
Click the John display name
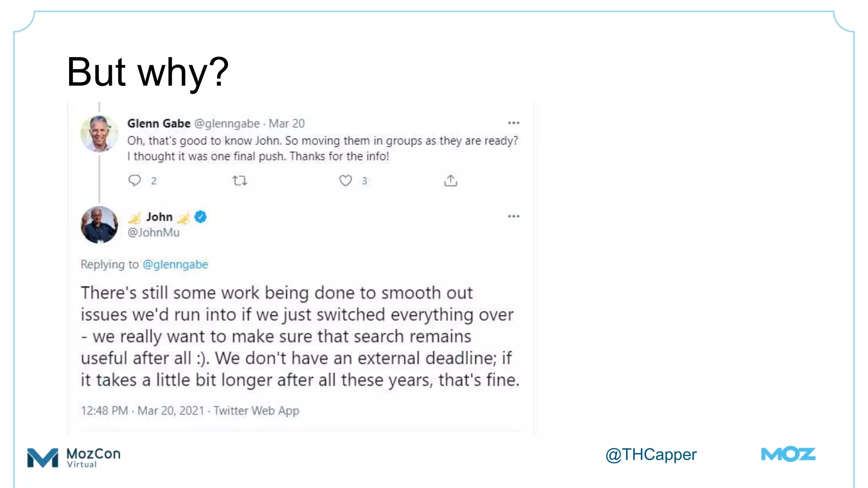coord(159,217)
